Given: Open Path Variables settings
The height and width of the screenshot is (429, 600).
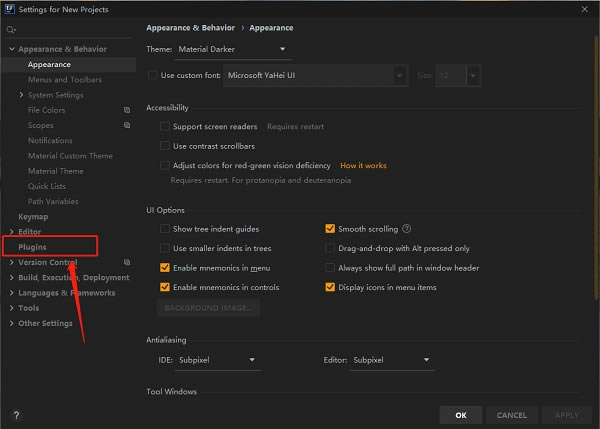Looking at the screenshot, I should pos(53,201).
